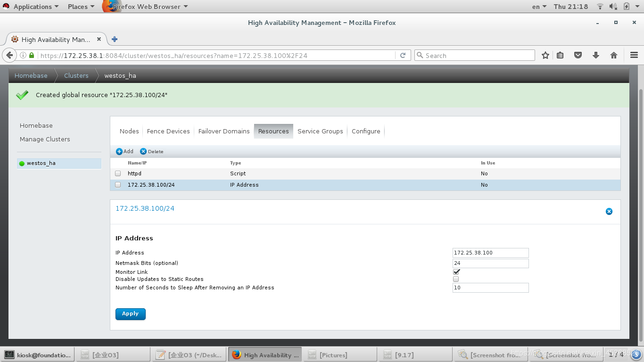Enable Disable Updates to Static Routes checkbox

456,279
